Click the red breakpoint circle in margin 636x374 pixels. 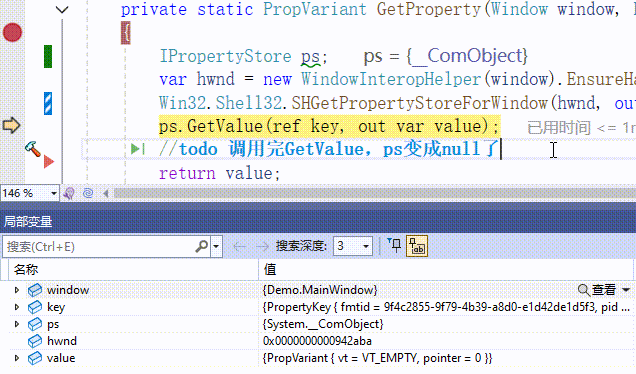pos(12,33)
